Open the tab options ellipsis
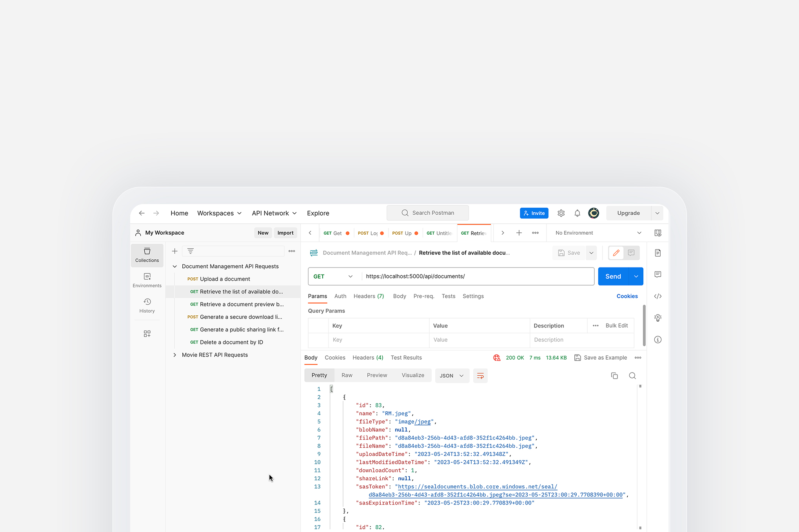Screen dimensions: 799x532 535,233
